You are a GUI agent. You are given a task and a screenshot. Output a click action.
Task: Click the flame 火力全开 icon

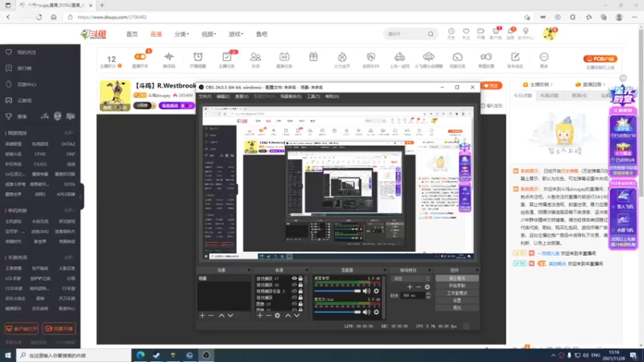point(342,56)
